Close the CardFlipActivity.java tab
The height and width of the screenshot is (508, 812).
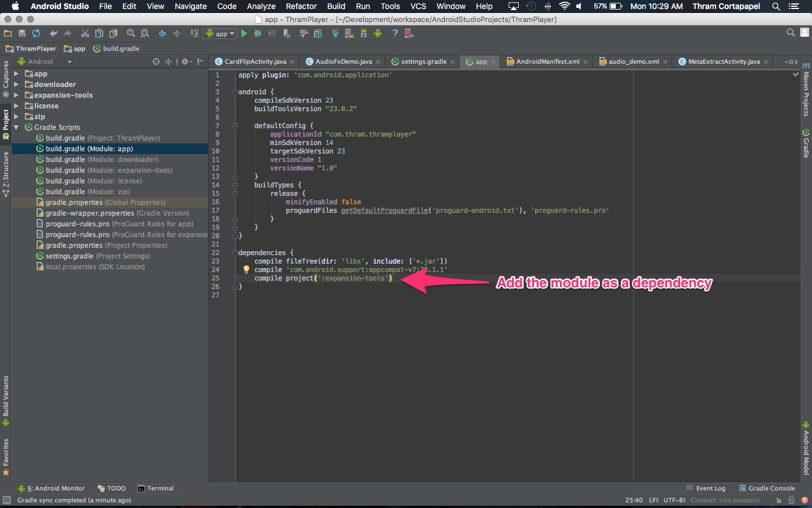[x=292, y=62]
